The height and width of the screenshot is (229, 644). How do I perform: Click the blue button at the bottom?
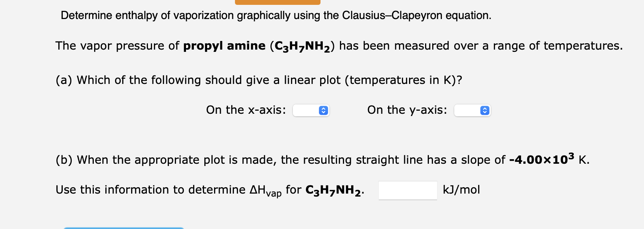(123, 228)
